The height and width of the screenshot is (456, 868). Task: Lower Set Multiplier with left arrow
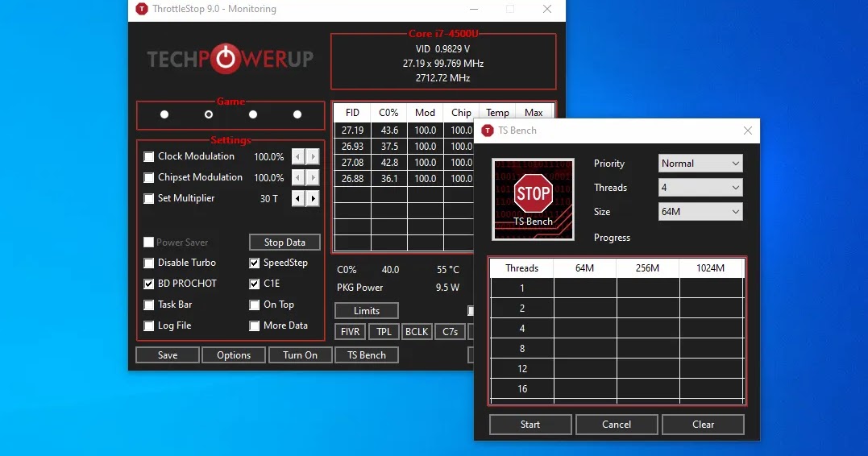298,198
